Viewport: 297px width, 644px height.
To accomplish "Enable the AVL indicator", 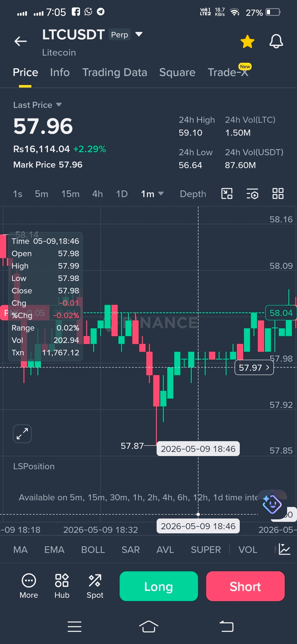I will pyautogui.click(x=165, y=550).
